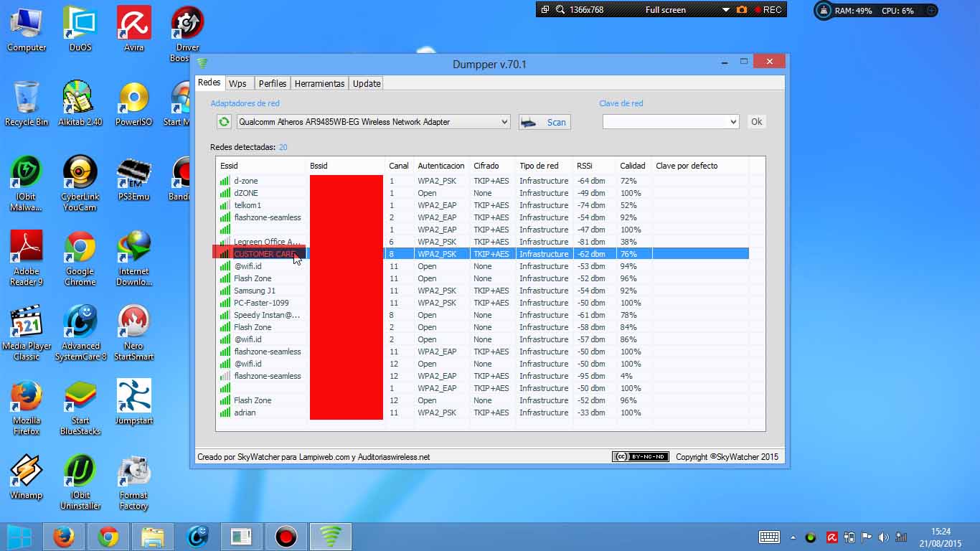Select the Google Chrome desktop shortcut
The width and height of the screenshot is (980, 551).
[80, 258]
